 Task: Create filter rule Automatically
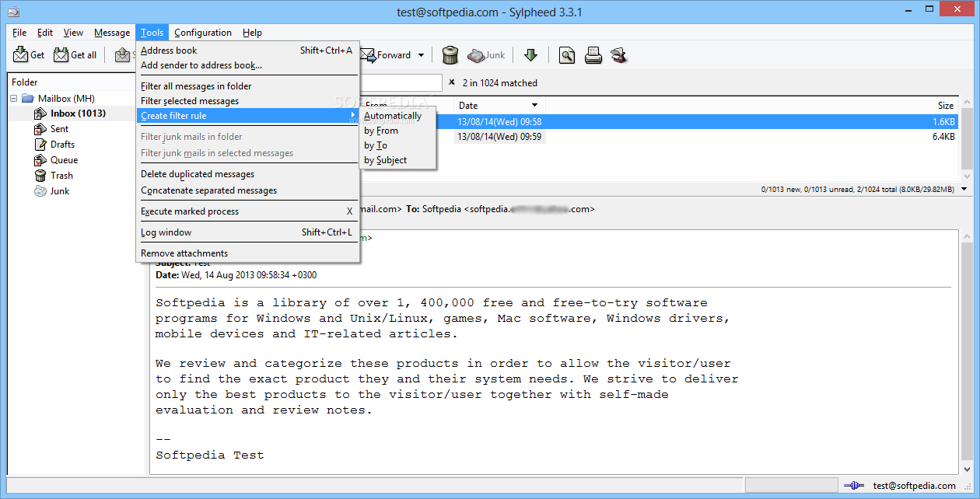point(397,116)
